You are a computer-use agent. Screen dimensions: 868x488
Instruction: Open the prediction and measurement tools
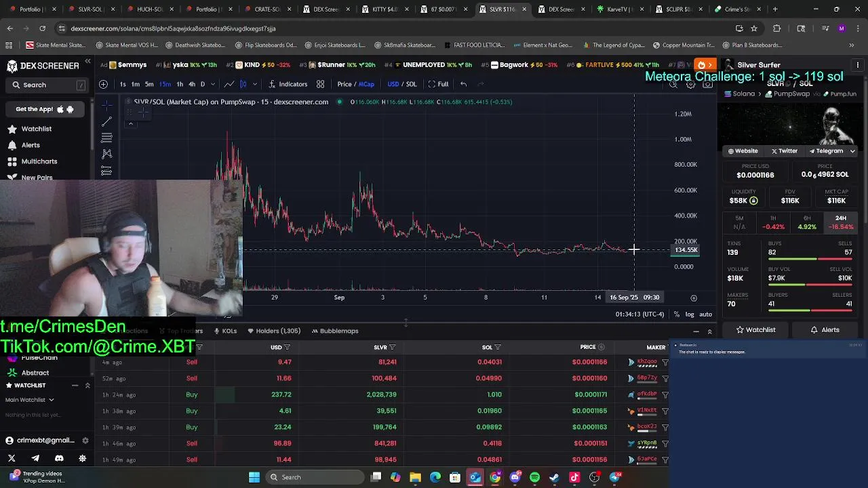point(106,170)
